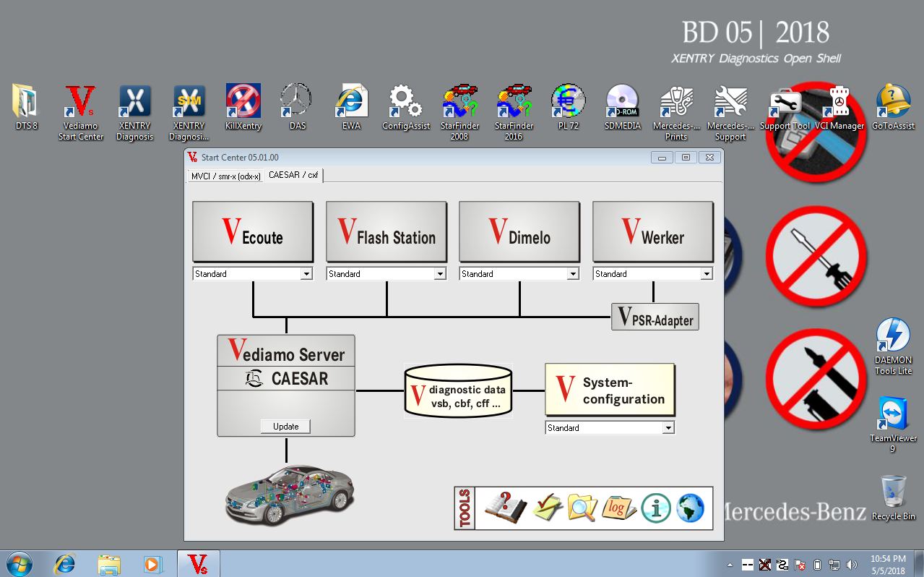
Task: Open the diagnostic data cylinder
Action: point(458,390)
